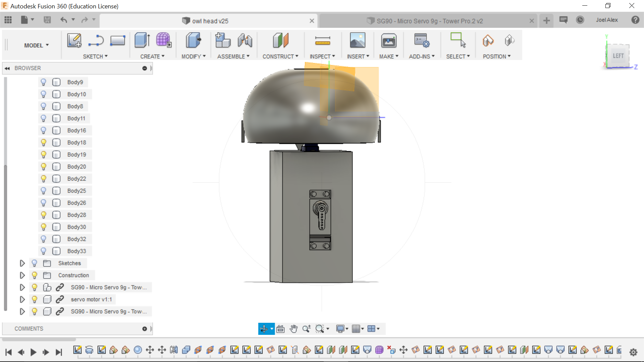Switch to the SG90 Micro Servo tab

click(429, 21)
